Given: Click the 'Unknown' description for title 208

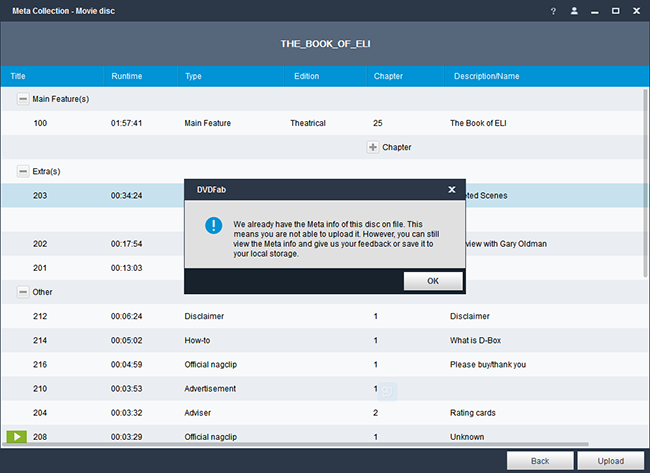Looking at the screenshot, I should point(467,437).
